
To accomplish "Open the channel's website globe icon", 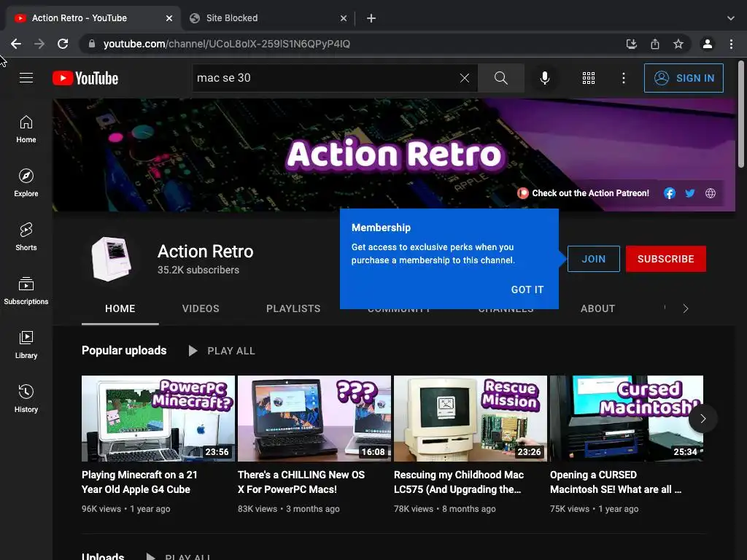I will tap(711, 193).
